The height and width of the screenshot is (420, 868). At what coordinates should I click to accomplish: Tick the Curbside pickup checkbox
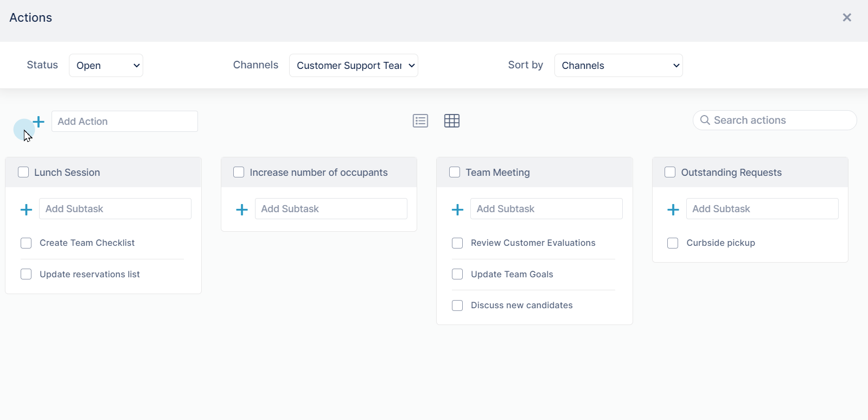click(x=673, y=243)
